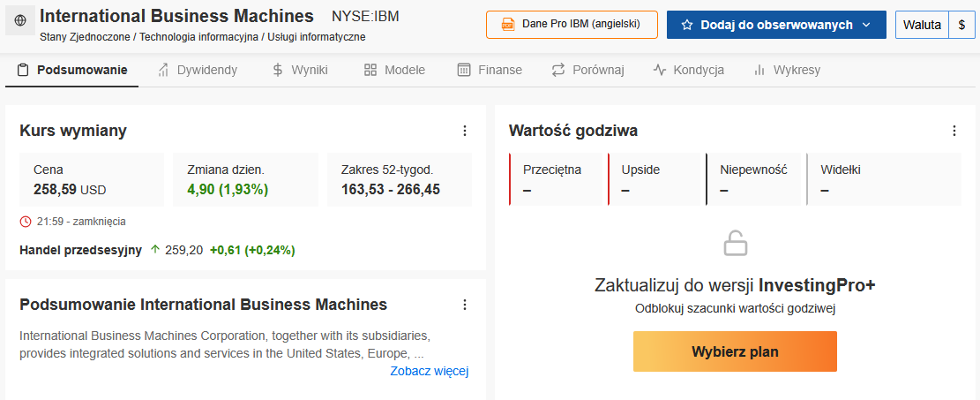Open the Porównaj tab
Viewport: 980px width, 400px height.
click(587, 70)
